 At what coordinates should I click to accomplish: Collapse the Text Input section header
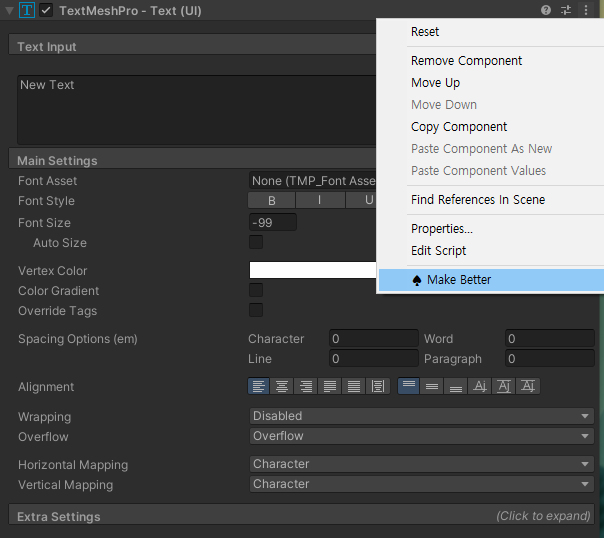[x=192, y=46]
